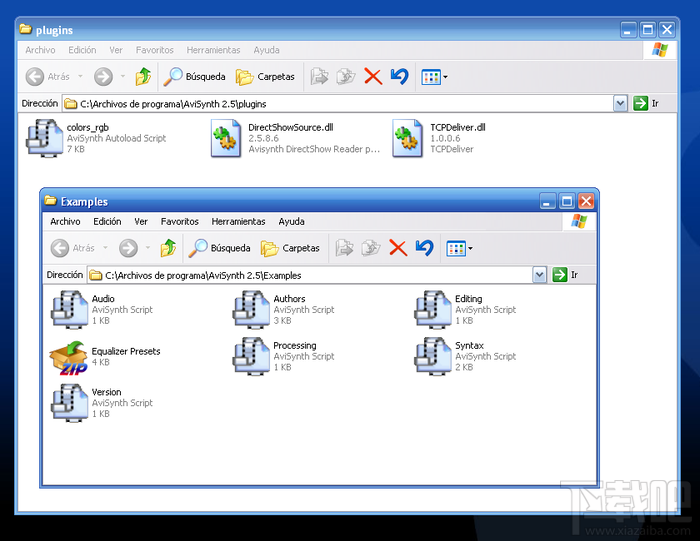Viewport: 700px width, 541px height.
Task: Click the Examples address path field
Action: tap(310, 275)
